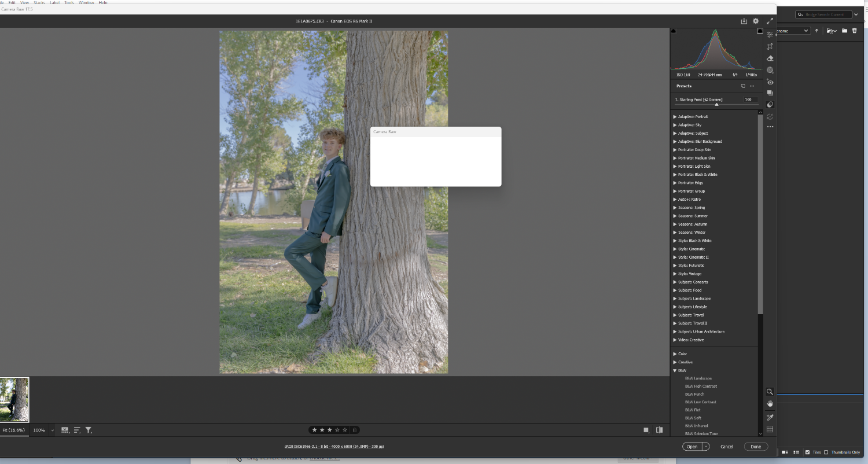Select the Red Eye removal tool
This screenshot has width=868, height=464.
click(x=770, y=82)
